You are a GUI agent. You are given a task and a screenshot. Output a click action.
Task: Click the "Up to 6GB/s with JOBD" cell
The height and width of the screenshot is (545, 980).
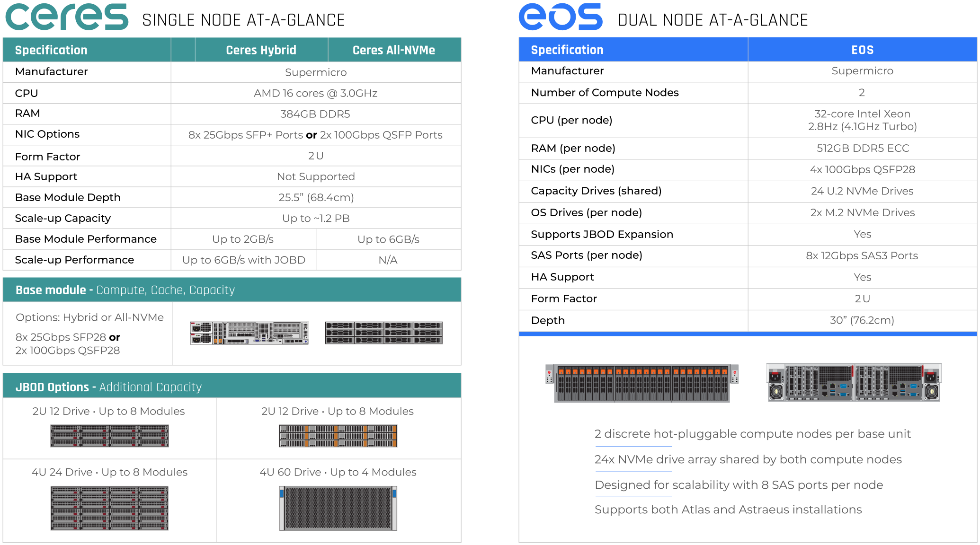pyautogui.click(x=243, y=260)
